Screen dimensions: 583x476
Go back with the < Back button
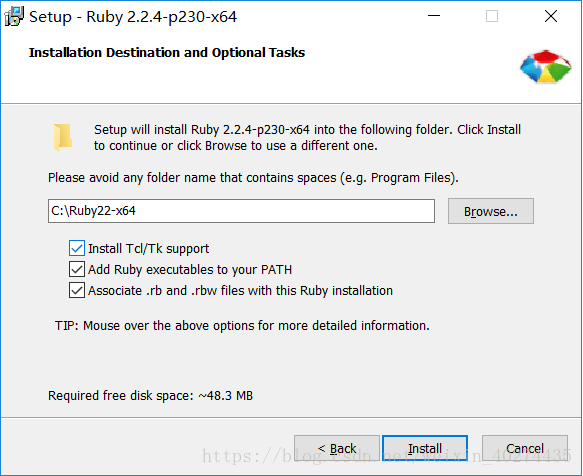point(337,448)
